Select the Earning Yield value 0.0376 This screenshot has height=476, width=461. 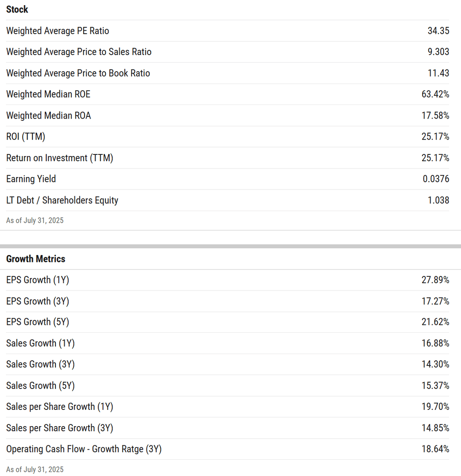click(x=436, y=179)
